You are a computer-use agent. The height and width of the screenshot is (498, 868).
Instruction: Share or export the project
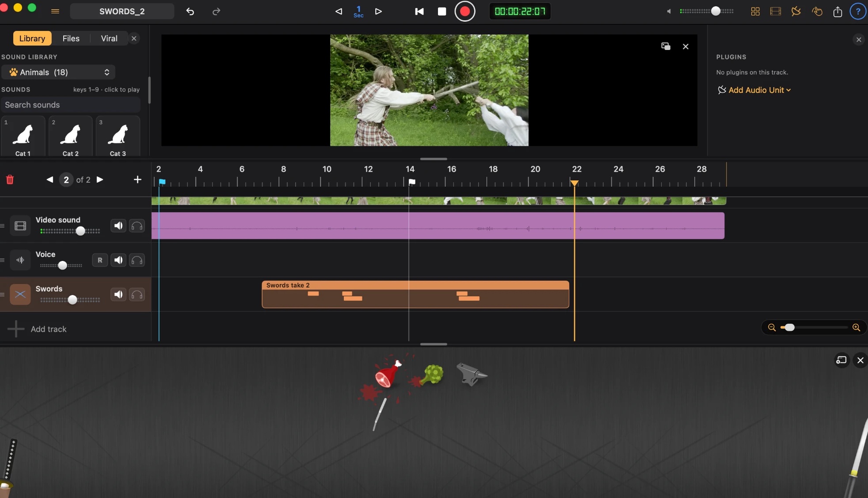[x=838, y=11]
